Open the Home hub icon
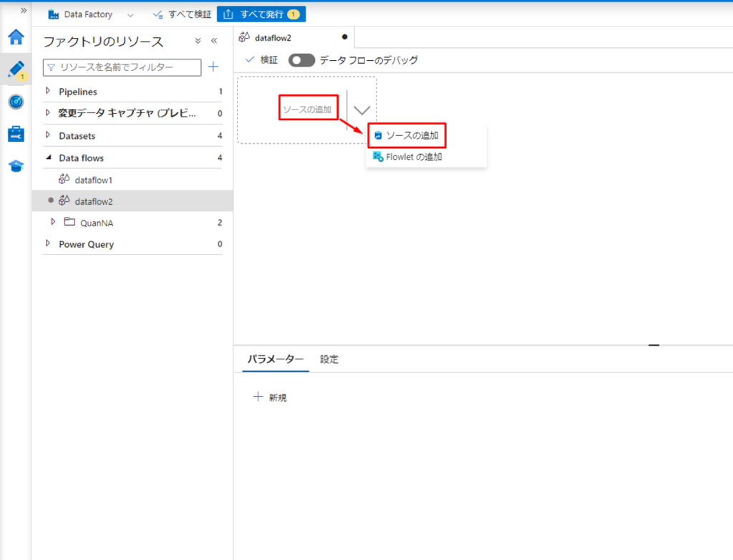The height and width of the screenshot is (560, 733). pyautogui.click(x=16, y=37)
